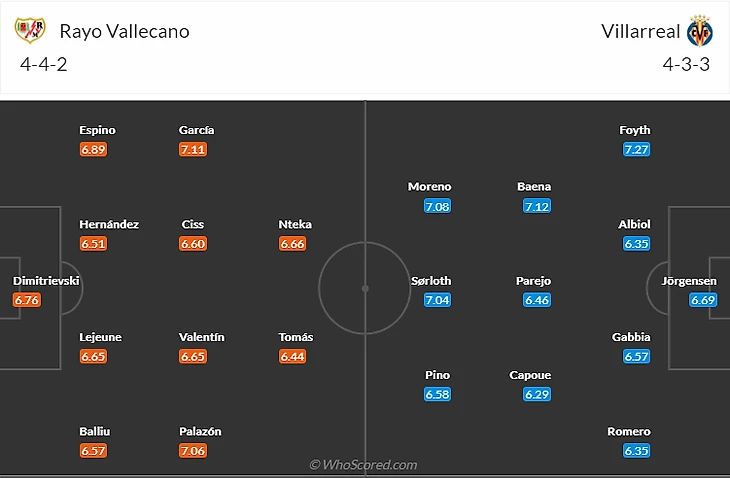Click Moreno's 7.08 rating badge

(437, 206)
